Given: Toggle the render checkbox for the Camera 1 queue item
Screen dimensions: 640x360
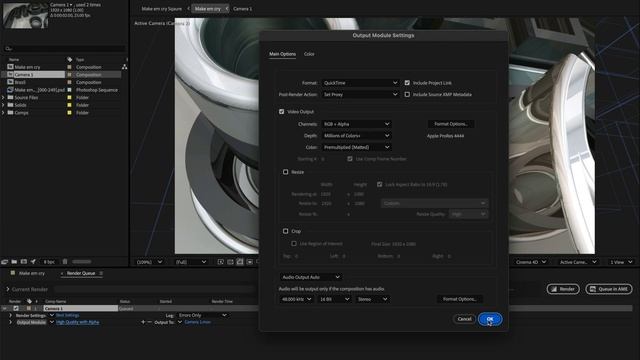Looking at the screenshot, I should tap(16, 309).
